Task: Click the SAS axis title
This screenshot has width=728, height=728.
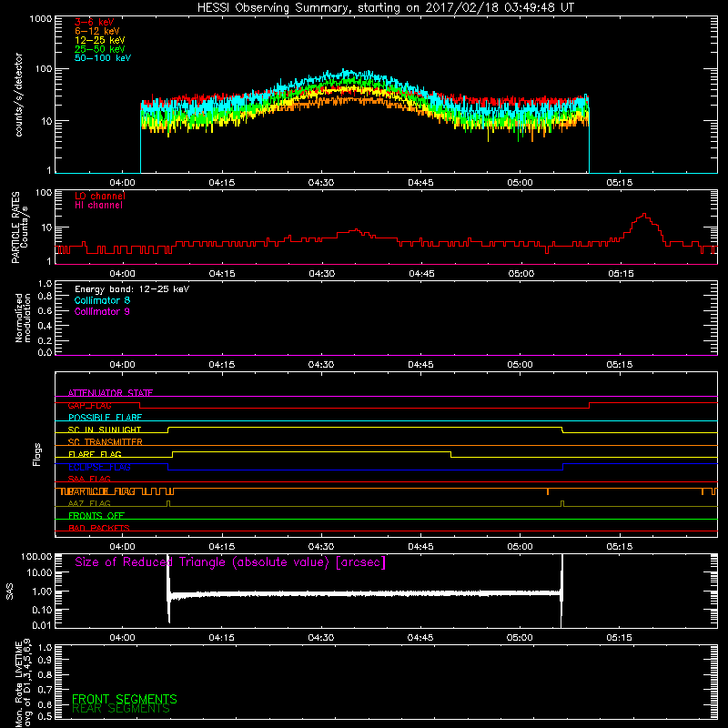Action: pos(10,591)
